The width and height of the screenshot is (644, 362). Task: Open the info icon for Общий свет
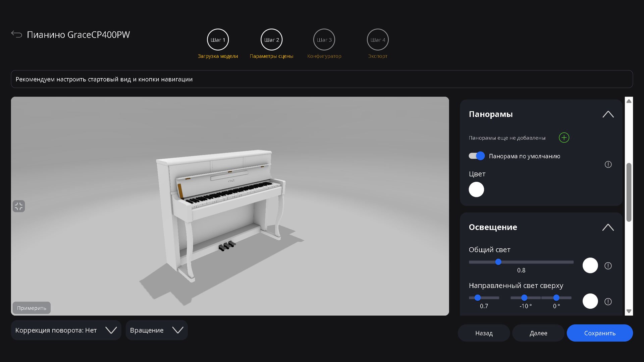tap(608, 266)
